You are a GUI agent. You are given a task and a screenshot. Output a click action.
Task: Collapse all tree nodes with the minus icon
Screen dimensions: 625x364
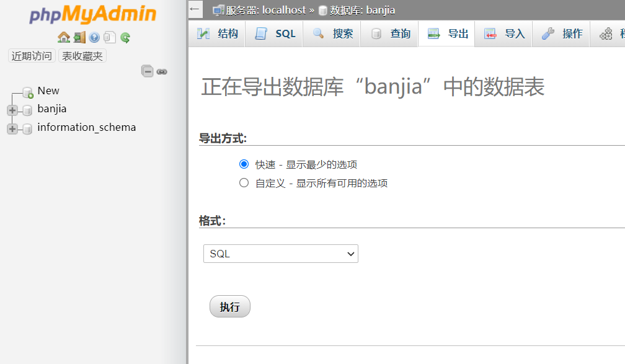(147, 71)
